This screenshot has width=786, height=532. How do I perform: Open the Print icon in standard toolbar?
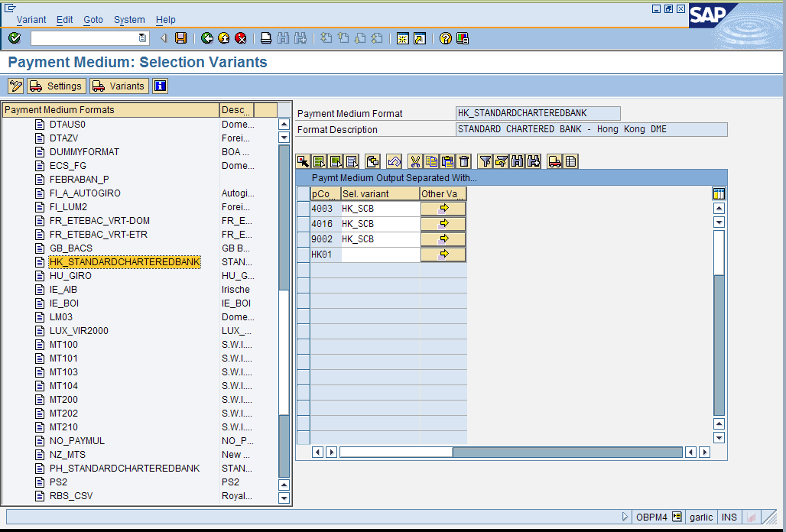266,37
